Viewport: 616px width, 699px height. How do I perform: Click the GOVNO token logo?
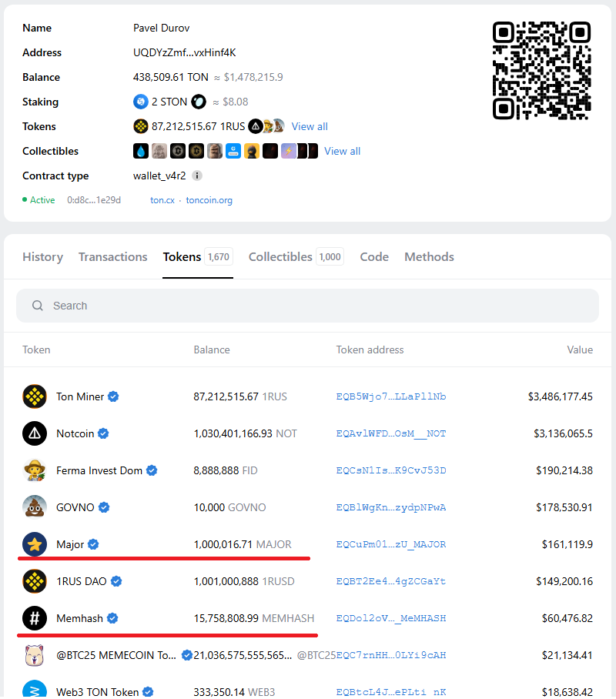point(35,507)
